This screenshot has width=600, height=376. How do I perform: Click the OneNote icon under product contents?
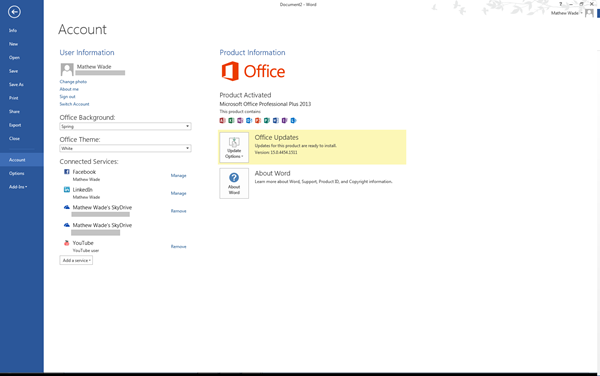coord(240,120)
